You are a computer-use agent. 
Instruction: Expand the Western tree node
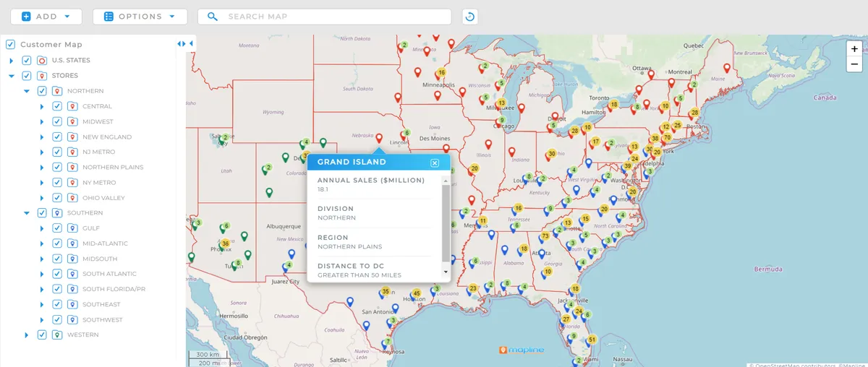point(27,335)
